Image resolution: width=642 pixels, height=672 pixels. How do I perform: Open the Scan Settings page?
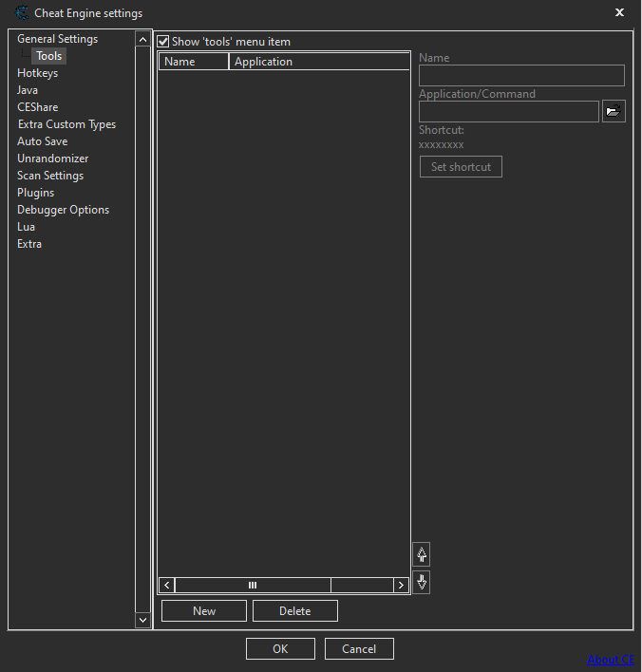(50, 176)
